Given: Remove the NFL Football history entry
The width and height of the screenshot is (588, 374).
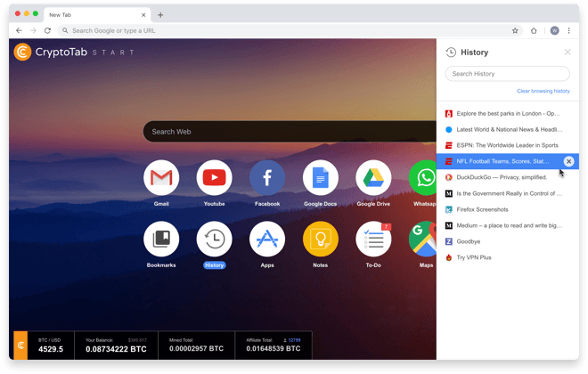Looking at the screenshot, I should 569,161.
